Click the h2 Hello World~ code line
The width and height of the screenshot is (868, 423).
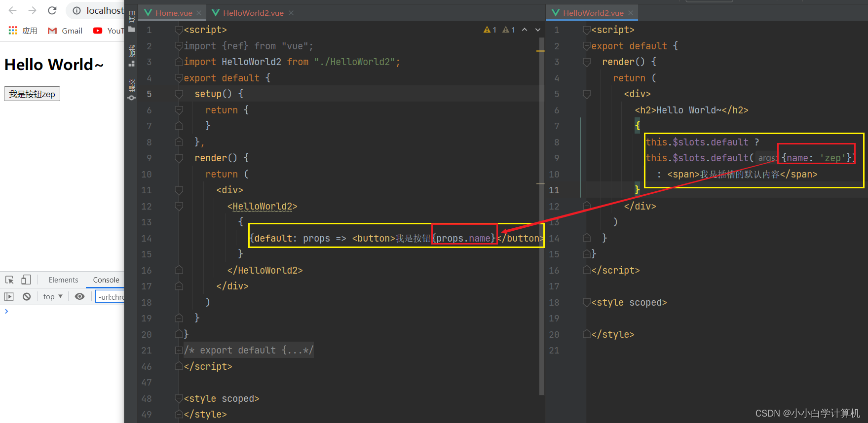pyautogui.click(x=691, y=110)
